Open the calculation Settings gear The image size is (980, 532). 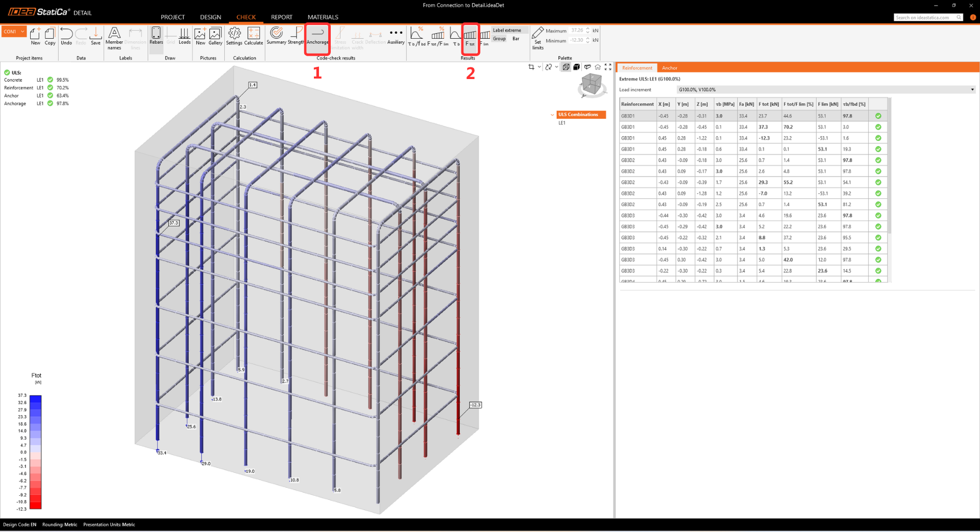[x=234, y=37]
